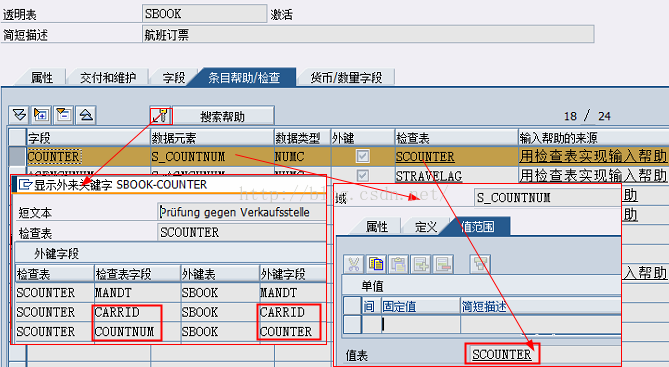Click the icon in foreign key dialog title bar
Image resolution: width=669 pixels, height=367 pixels.
point(25,185)
